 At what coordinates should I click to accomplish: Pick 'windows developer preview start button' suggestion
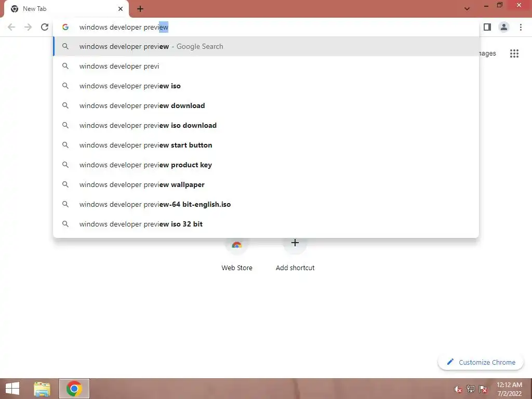click(x=266, y=145)
